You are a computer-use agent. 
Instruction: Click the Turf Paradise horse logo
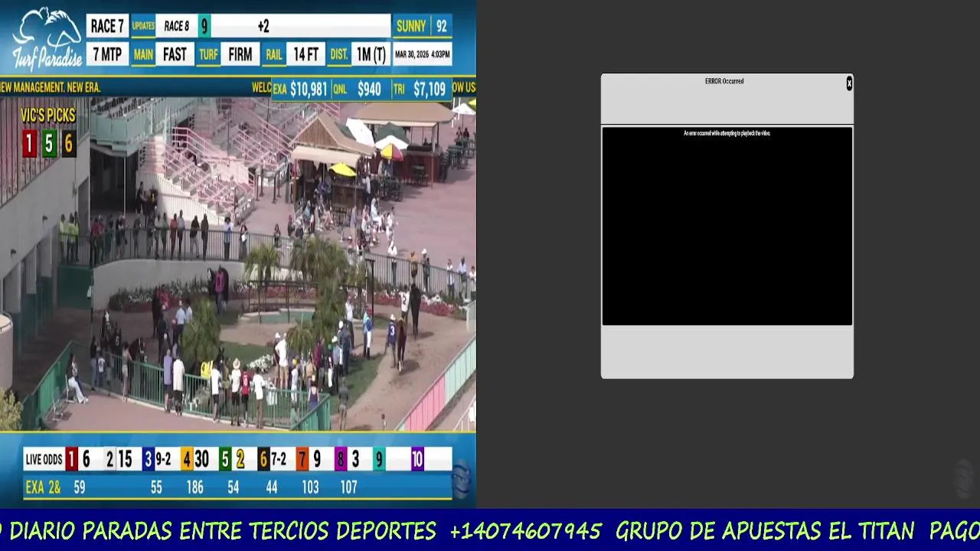pos(47,39)
